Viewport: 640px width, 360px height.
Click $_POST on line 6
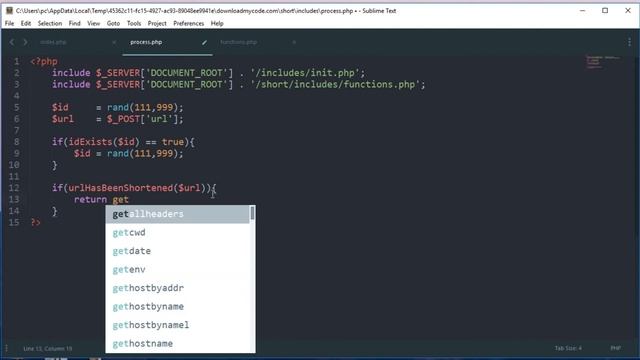pos(123,119)
